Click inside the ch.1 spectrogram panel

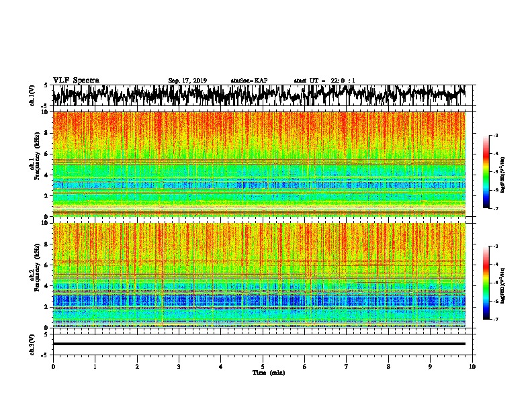259,164
